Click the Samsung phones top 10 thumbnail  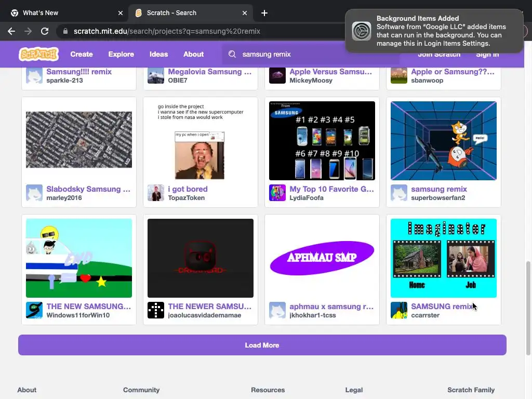[x=322, y=141]
